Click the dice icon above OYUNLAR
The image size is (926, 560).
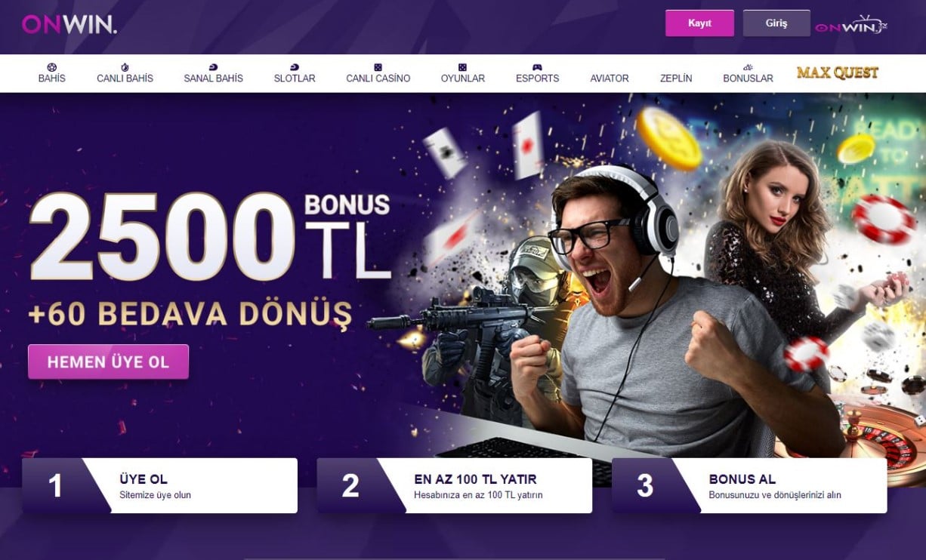pos(462,67)
